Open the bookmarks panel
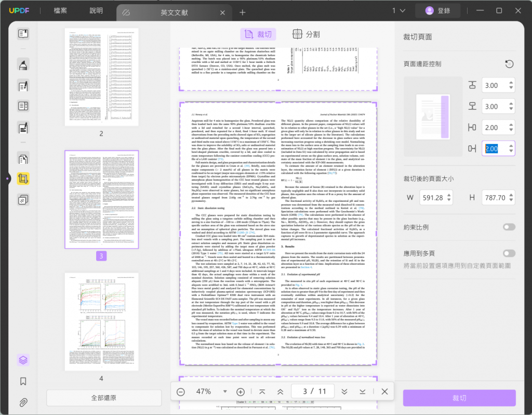Screen dimensions: 532x415 pos(22,381)
